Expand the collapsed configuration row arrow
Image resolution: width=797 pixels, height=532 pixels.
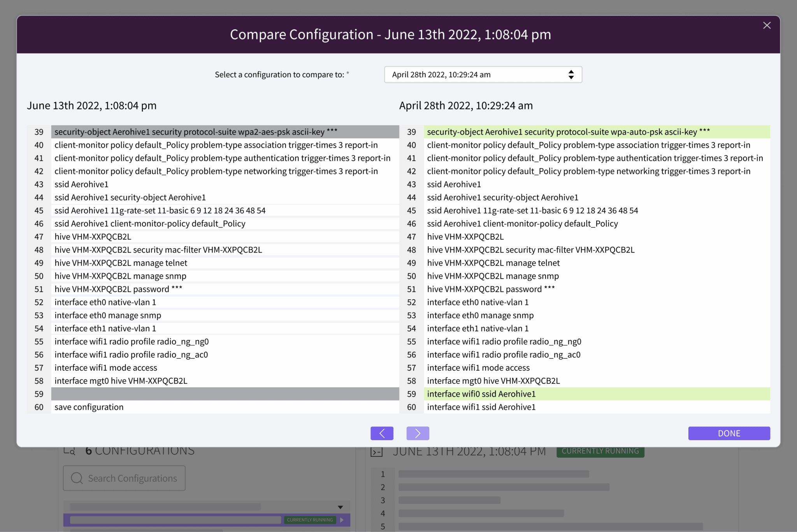(340, 507)
